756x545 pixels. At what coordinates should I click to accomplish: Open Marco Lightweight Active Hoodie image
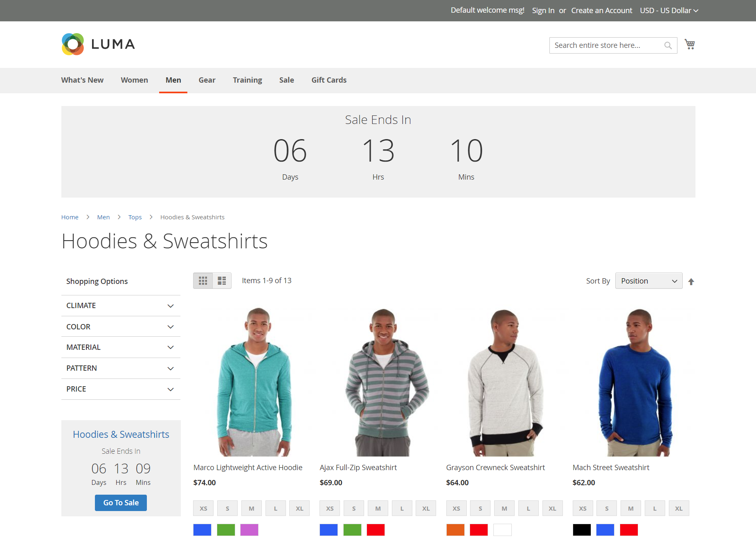coord(254,382)
